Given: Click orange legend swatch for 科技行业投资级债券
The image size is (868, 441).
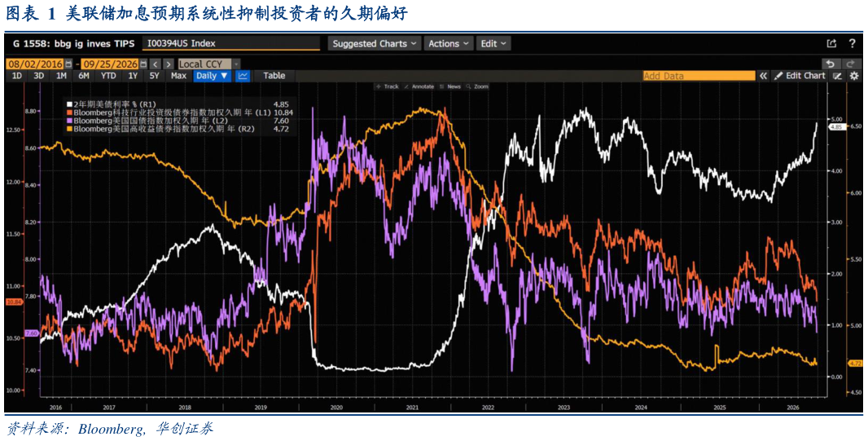Looking at the screenshot, I should [x=69, y=112].
